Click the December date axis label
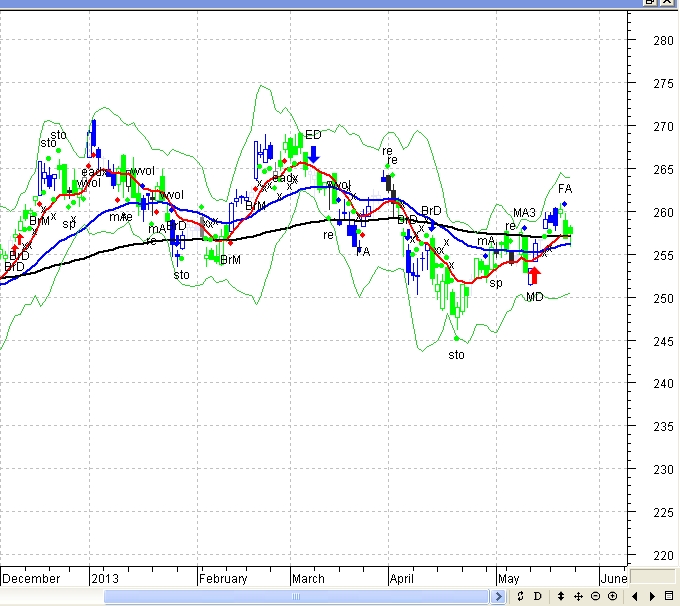This screenshot has width=680, height=606. click(31, 579)
